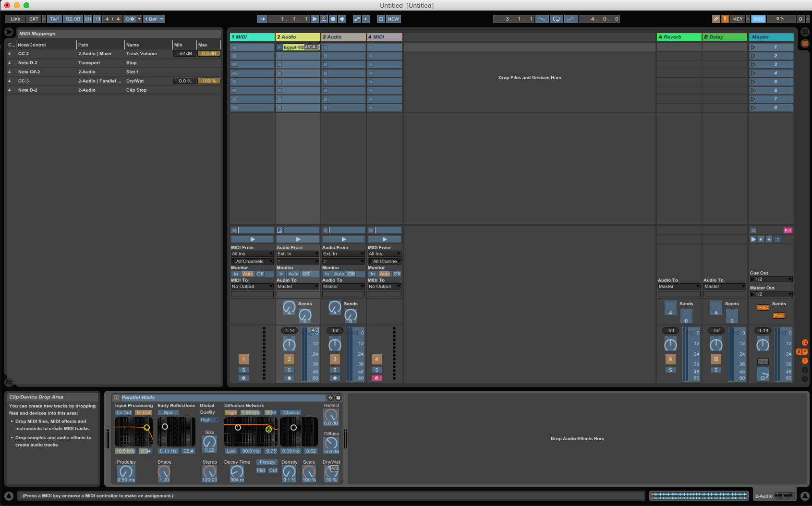
Task: Click the Parallel Walls Dry/Wet knob
Action: [x=331, y=472]
